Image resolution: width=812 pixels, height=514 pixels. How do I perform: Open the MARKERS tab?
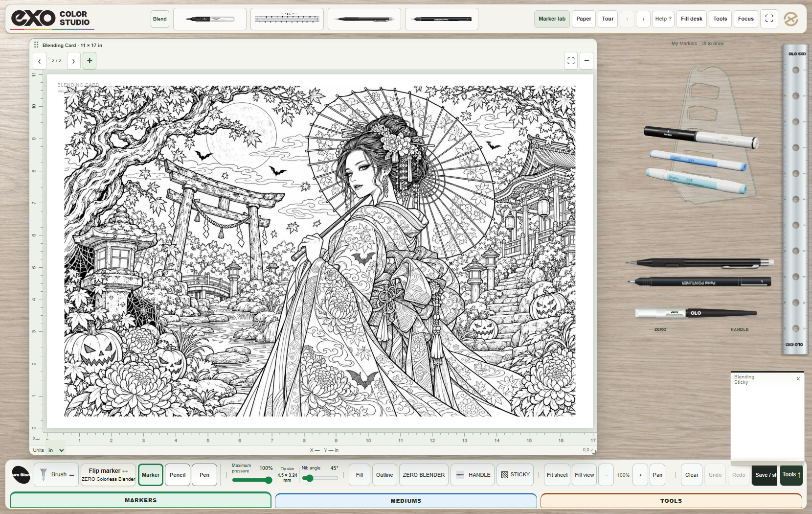pos(140,500)
